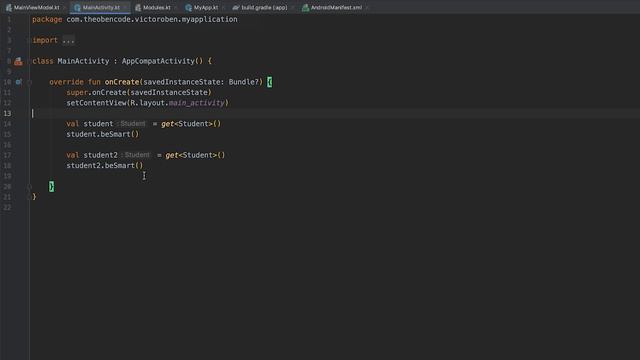Click the Student type hint after student

tap(131, 124)
